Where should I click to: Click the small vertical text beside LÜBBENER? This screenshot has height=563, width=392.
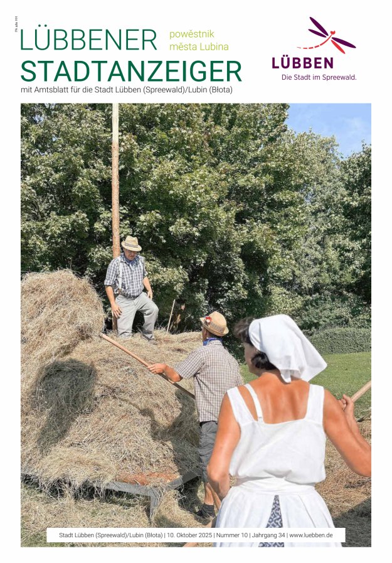click(x=16, y=24)
